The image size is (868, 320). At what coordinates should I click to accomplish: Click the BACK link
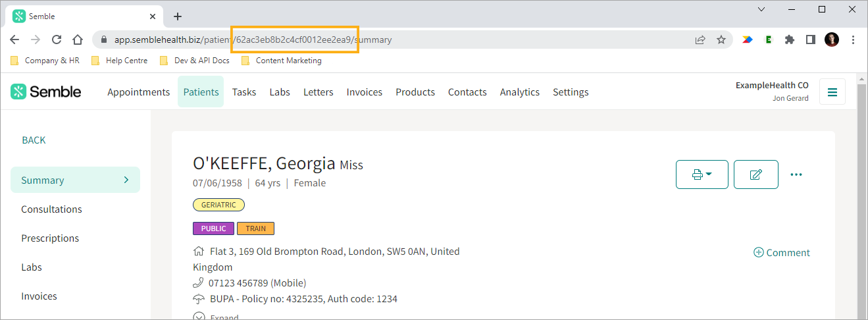click(x=34, y=140)
